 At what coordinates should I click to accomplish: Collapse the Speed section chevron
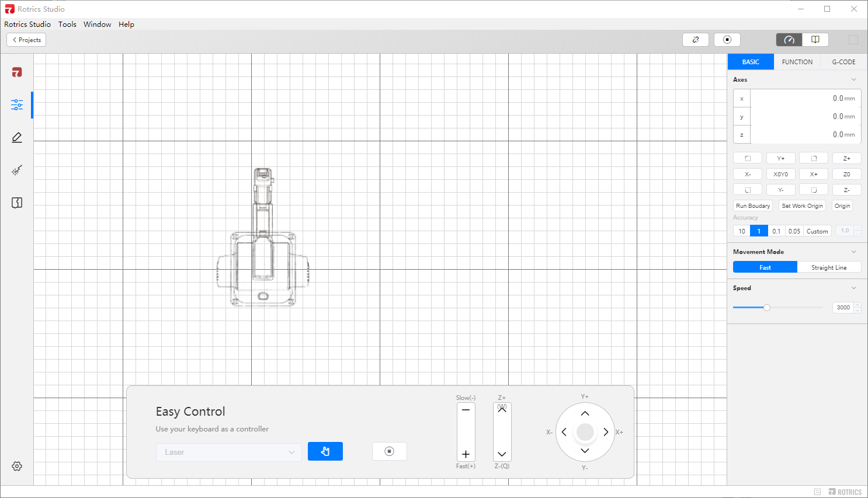pos(854,288)
